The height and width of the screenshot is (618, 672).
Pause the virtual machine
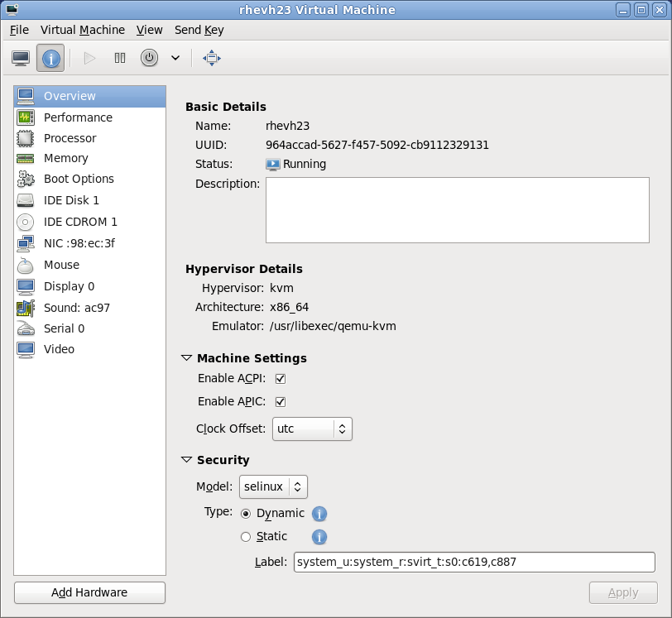(x=119, y=58)
